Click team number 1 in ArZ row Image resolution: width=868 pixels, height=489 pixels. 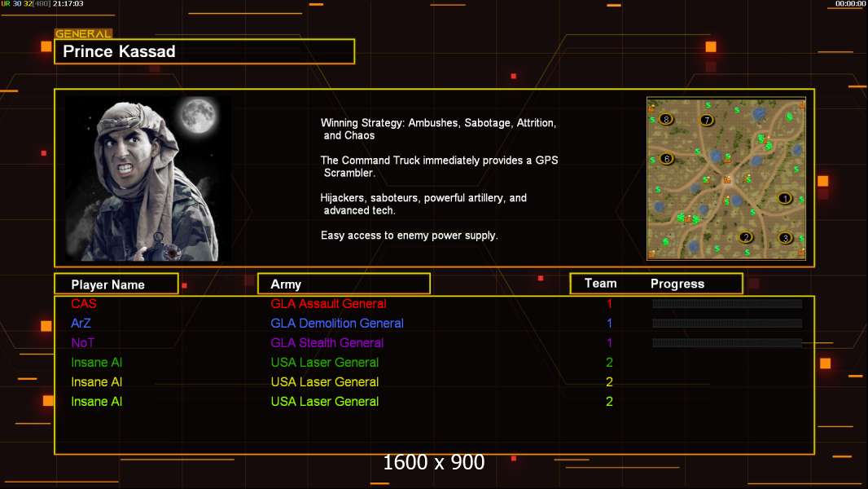coord(610,323)
